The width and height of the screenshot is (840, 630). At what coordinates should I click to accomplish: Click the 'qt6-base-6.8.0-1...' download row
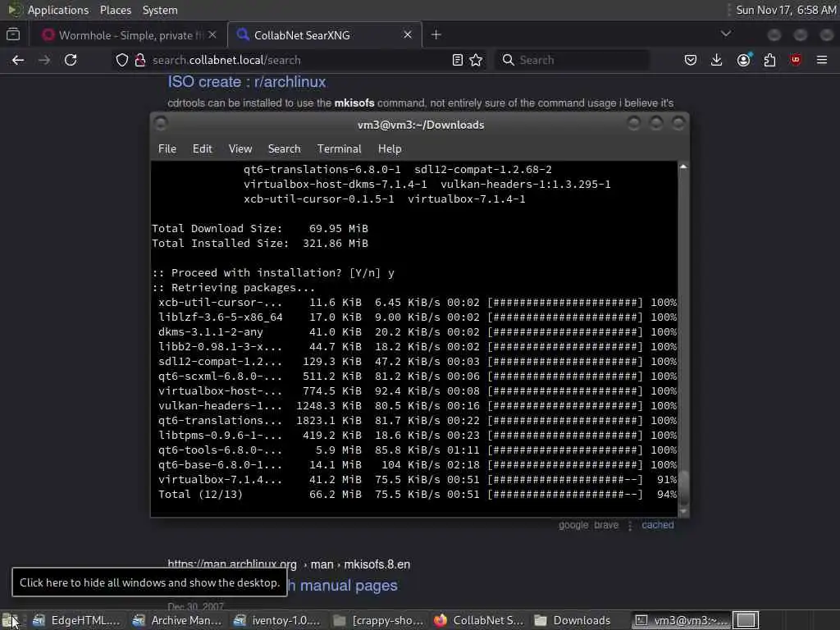(x=418, y=465)
